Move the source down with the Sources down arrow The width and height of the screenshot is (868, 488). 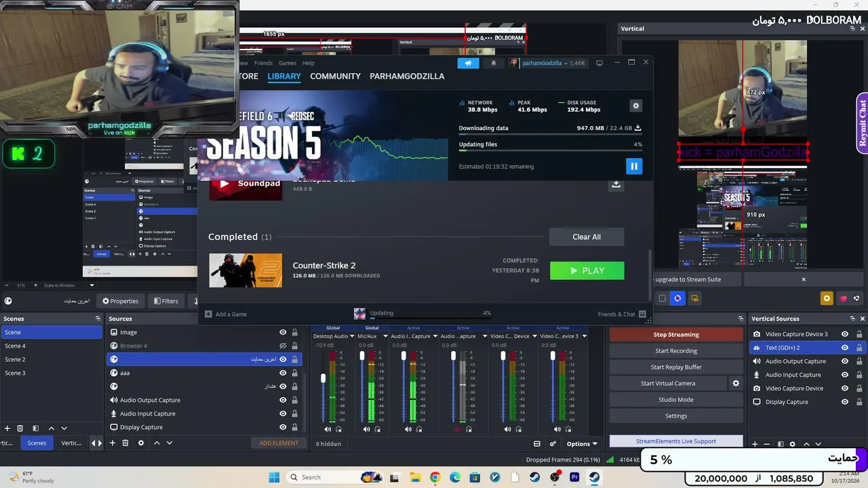(x=170, y=443)
